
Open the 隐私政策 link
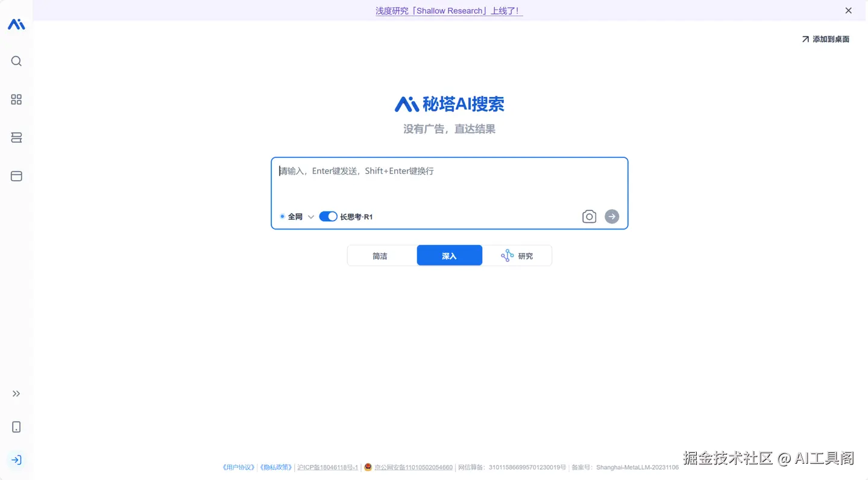coord(276,467)
